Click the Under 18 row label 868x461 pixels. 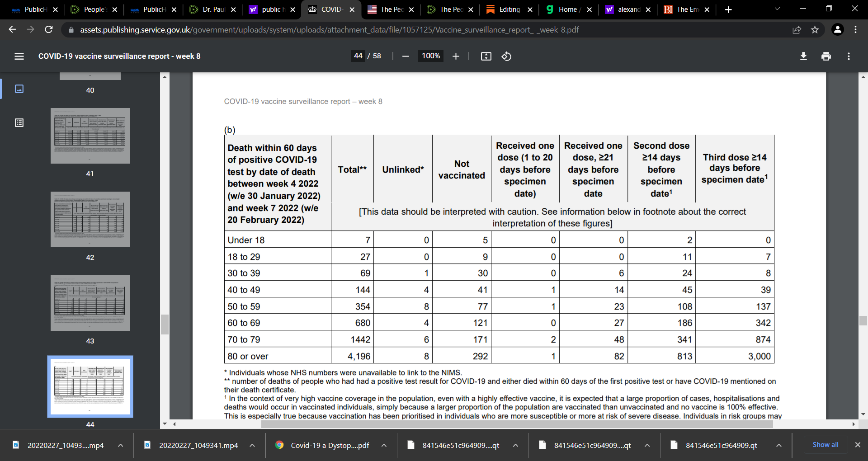point(246,240)
